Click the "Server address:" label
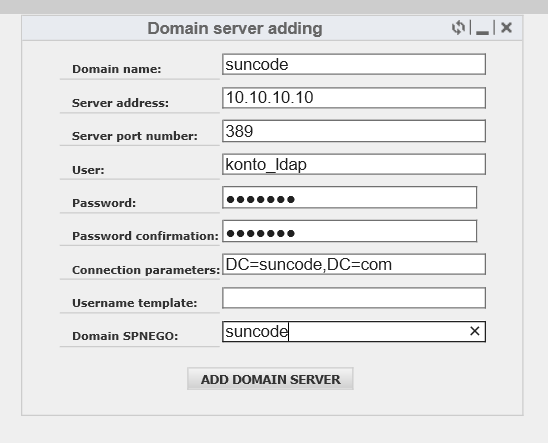This screenshot has height=443, width=548. [x=120, y=103]
